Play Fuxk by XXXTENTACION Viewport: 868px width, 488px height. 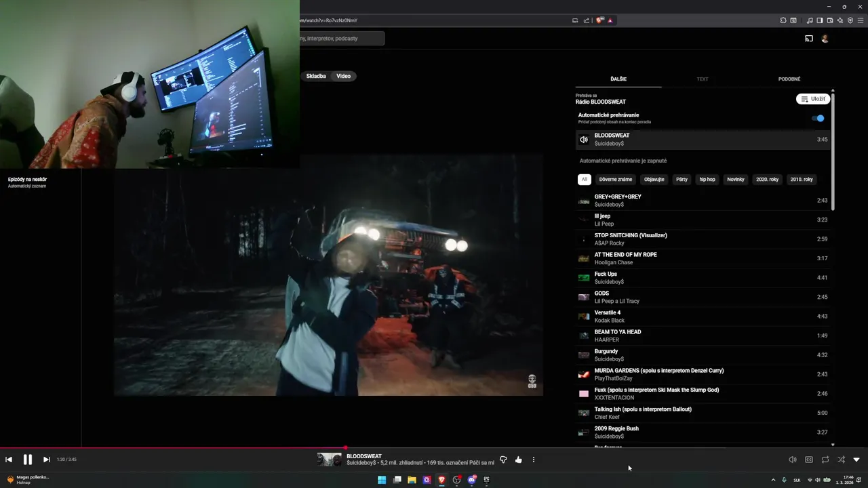pos(703,394)
